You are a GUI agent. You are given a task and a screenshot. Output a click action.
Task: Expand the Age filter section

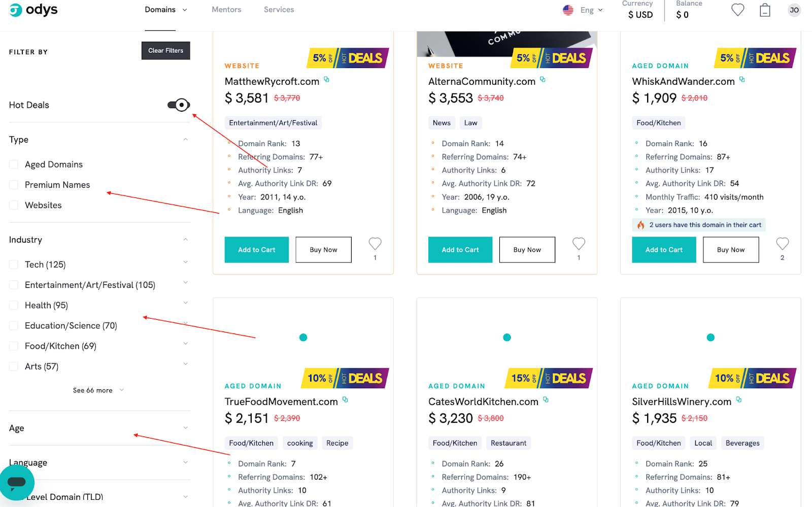[x=99, y=428]
